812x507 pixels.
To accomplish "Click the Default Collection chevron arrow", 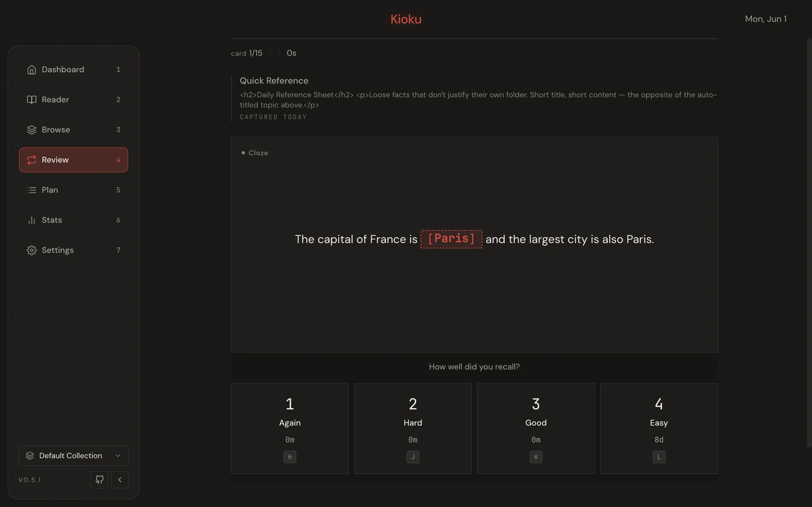I will 118,456.
